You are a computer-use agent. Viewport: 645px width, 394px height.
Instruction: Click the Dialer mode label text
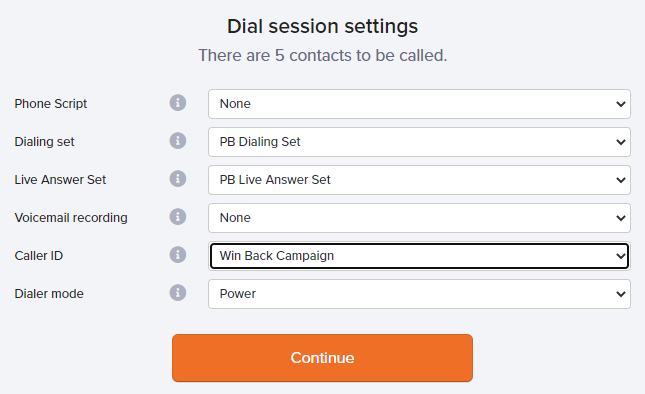pos(49,294)
